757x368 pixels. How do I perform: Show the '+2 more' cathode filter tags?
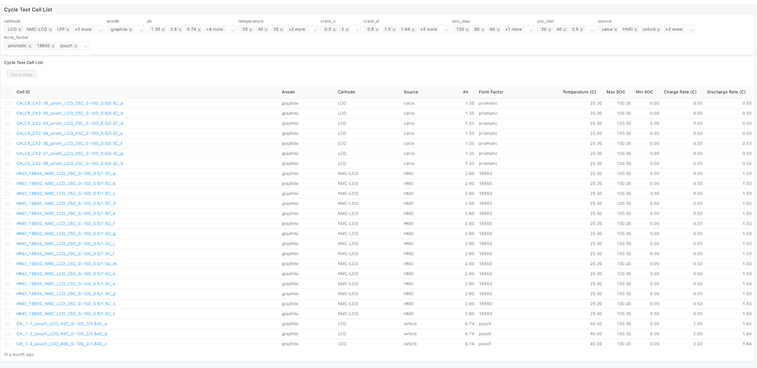click(x=83, y=29)
